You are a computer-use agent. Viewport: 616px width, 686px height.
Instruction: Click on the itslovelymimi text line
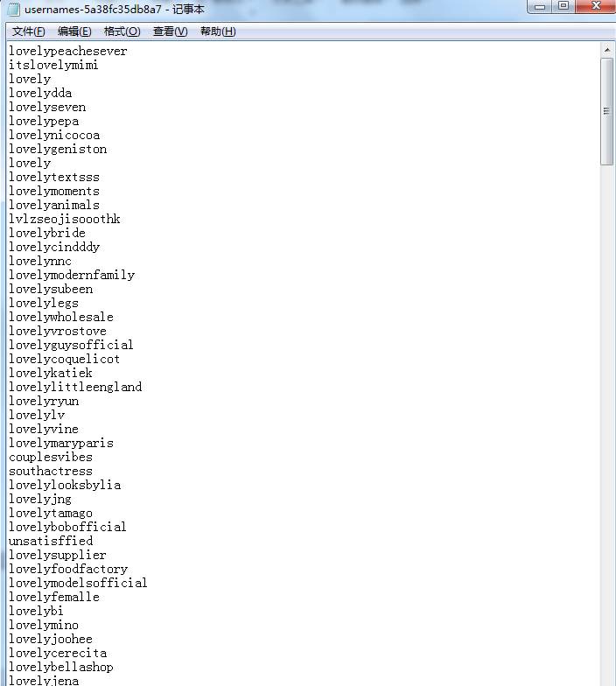click(53, 65)
